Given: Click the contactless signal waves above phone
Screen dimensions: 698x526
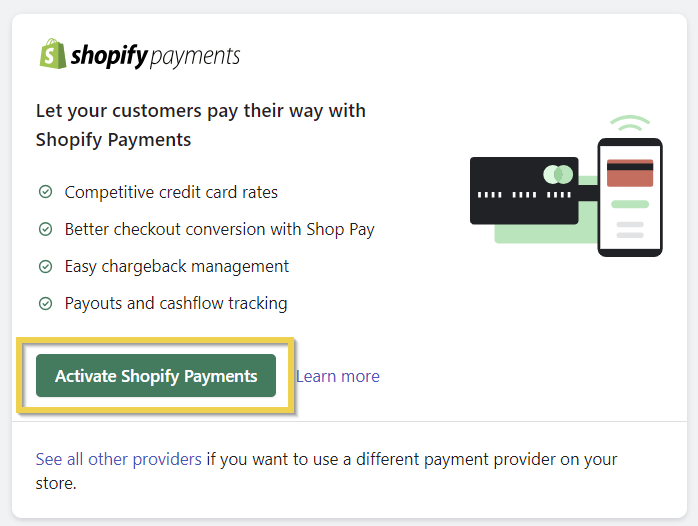Looking at the screenshot, I should [630, 125].
